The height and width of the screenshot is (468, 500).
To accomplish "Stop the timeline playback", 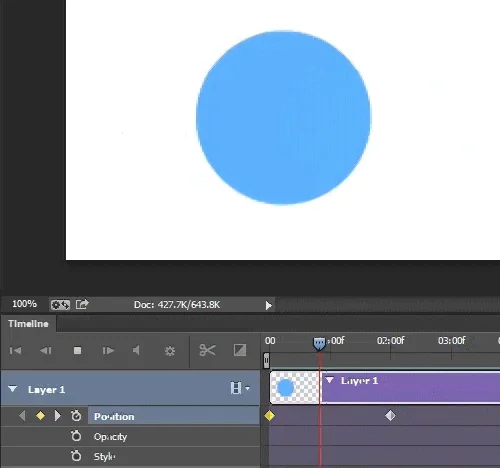I will click(x=77, y=351).
